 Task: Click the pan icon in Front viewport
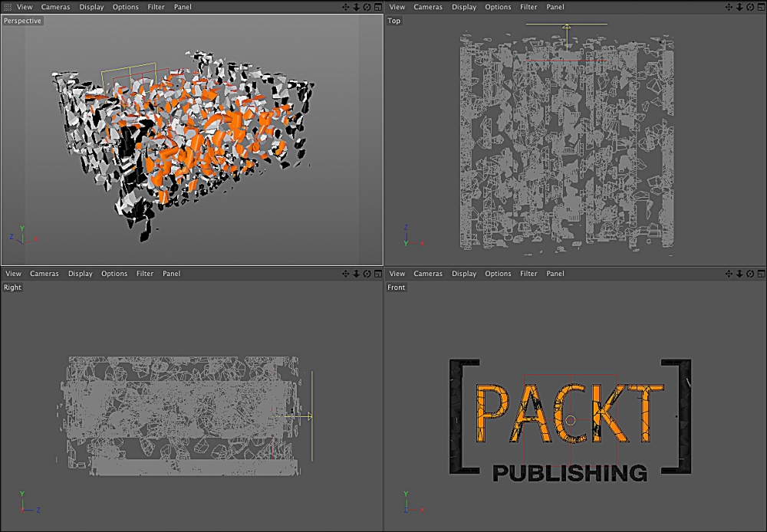729,274
